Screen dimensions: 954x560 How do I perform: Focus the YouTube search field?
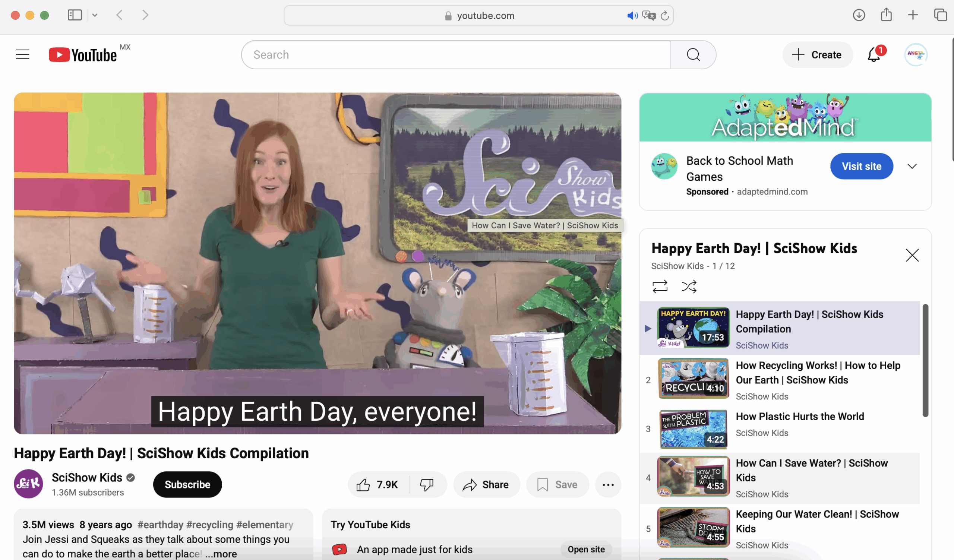[x=456, y=55]
